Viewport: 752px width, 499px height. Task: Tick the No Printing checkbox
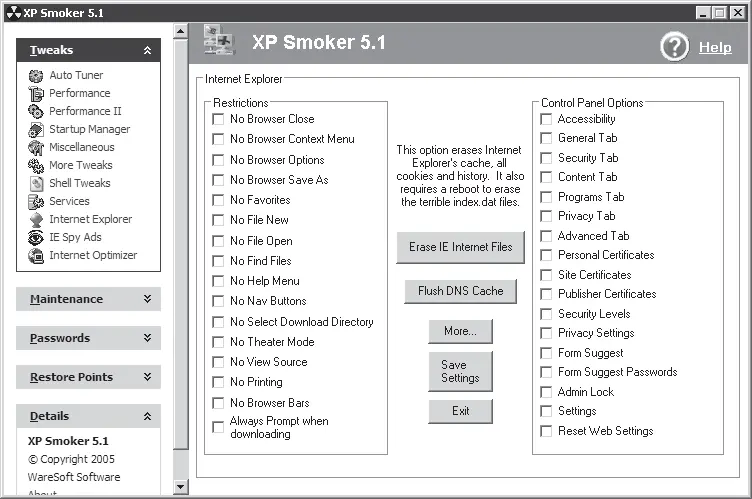(x=218, y=382)
